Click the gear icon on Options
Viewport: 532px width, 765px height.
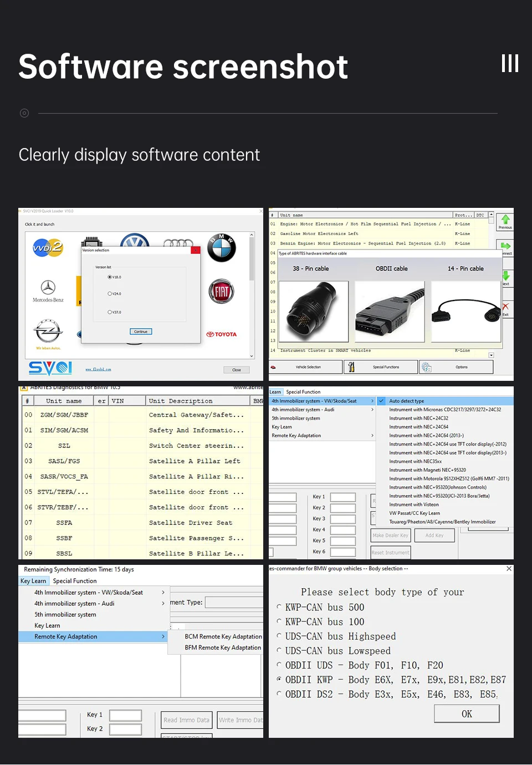(426, 367)
